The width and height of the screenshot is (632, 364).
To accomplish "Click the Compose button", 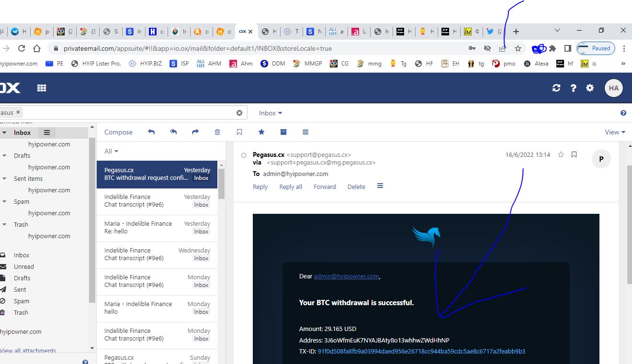I will 118,132.
